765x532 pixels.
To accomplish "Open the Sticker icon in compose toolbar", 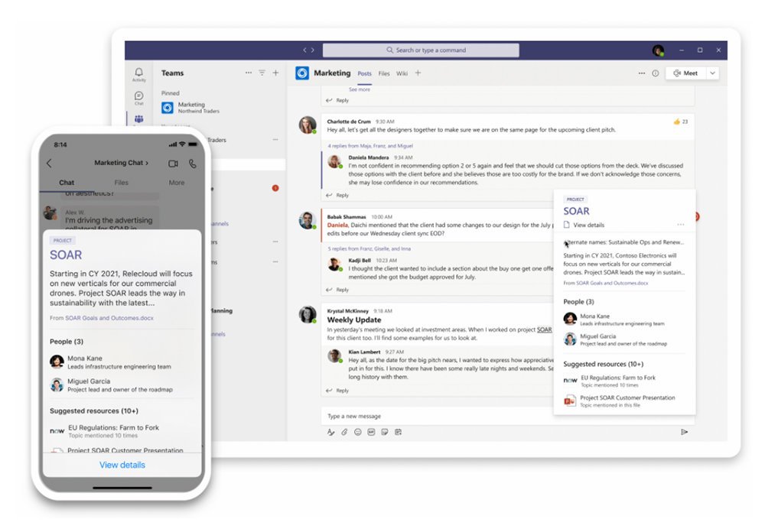I will coord(385,432).
